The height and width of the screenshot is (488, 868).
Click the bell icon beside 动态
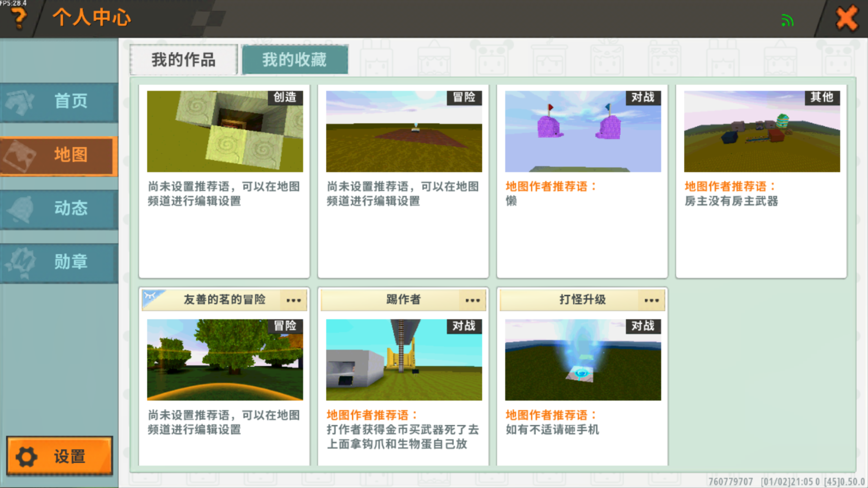[x=20, y=209]
